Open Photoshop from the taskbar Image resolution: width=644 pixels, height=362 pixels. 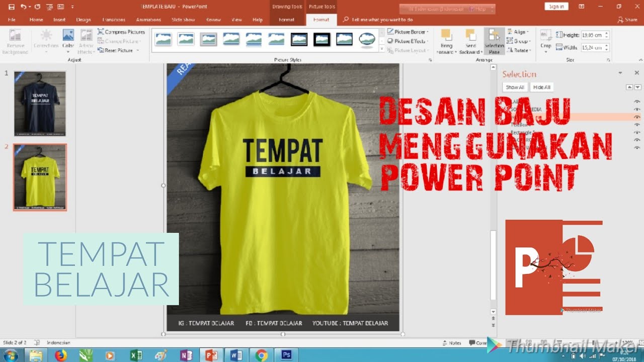pyautogui.click(x=286, y=355)
